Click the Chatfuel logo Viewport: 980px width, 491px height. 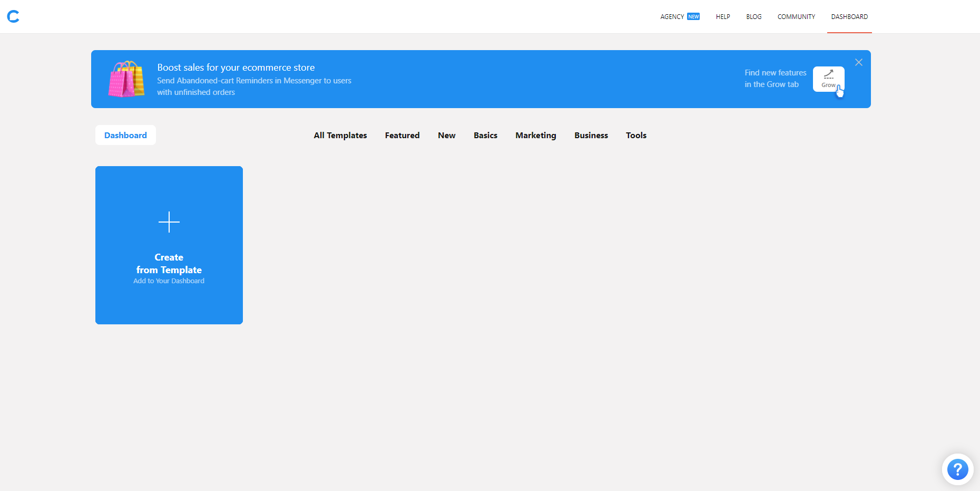point(13,16)
